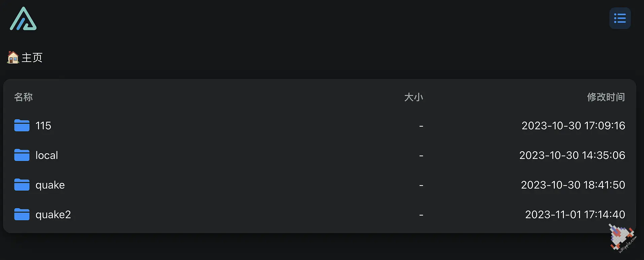Click the blue folder icon for quake
644x260 pixels.
[22, 185]
